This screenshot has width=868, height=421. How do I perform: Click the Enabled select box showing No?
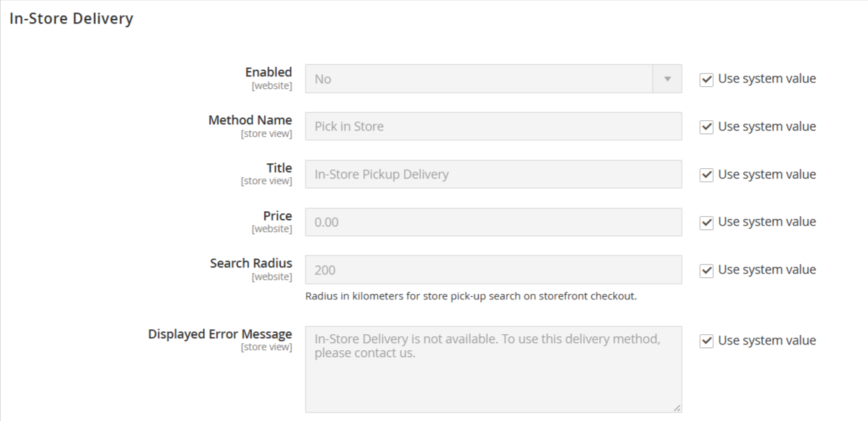(x=479, y=79)
